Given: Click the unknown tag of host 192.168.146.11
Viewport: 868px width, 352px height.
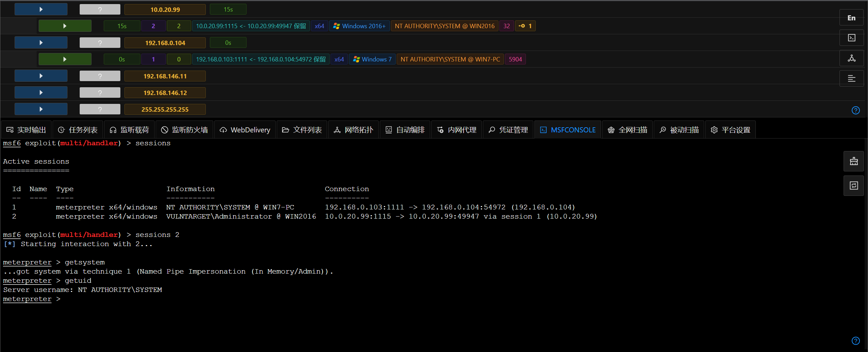Looking at the screenshot, I should click(100, 76).
